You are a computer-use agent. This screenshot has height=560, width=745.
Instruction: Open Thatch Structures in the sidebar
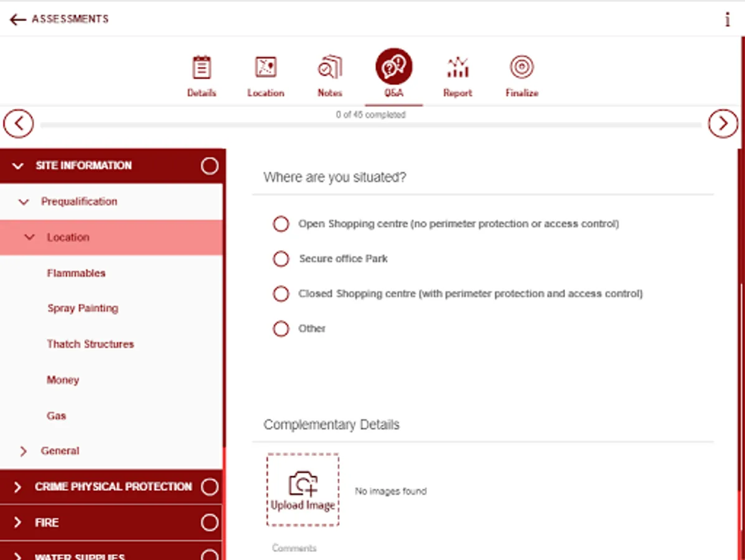[x=90, y=344]
